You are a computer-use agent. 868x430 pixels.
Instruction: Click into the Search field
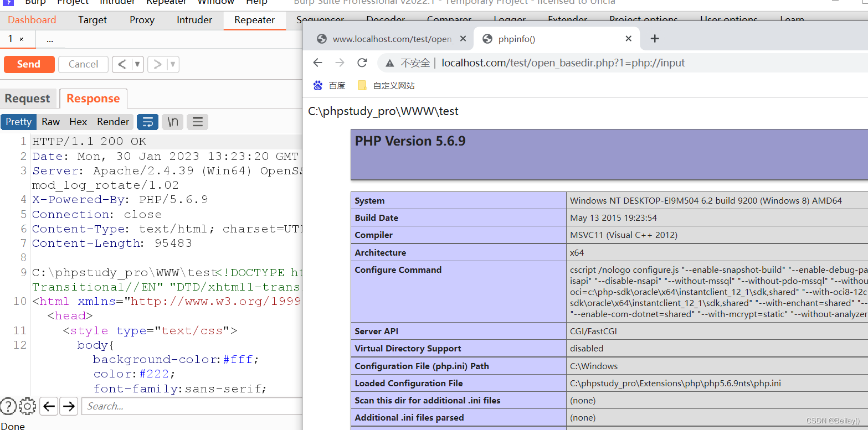[192, 406]
